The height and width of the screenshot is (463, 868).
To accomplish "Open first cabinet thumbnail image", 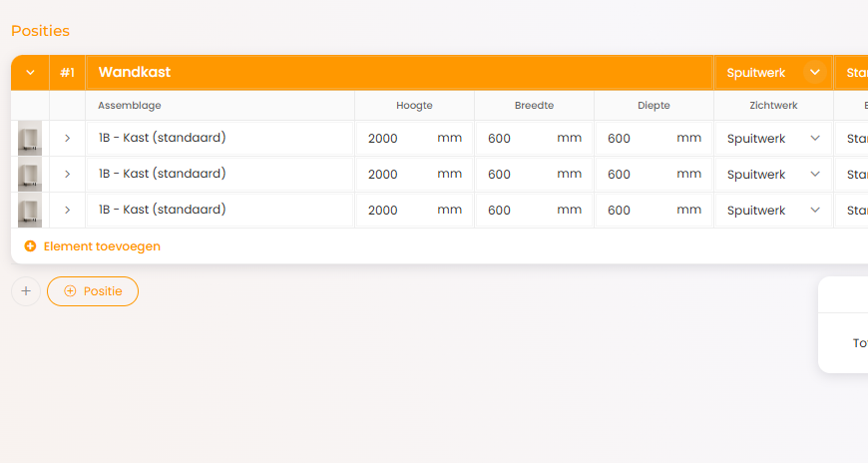I will point(30,139).
